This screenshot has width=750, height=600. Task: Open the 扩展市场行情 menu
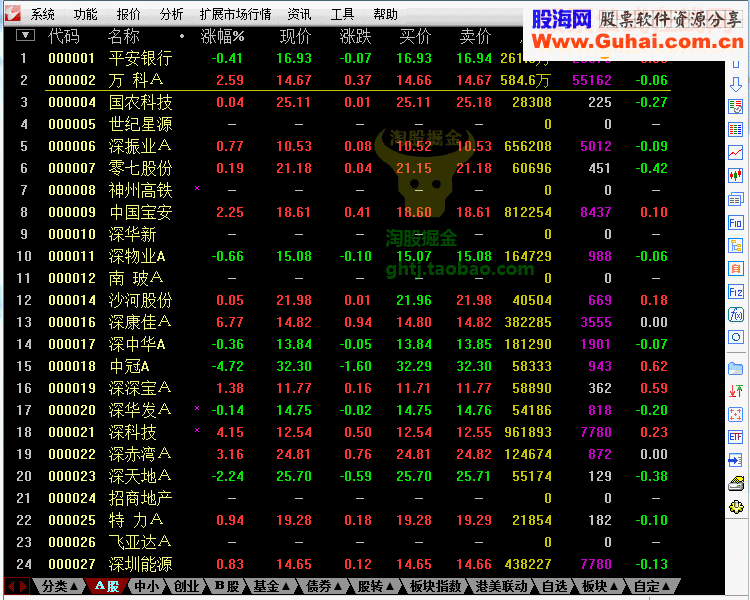235,14
